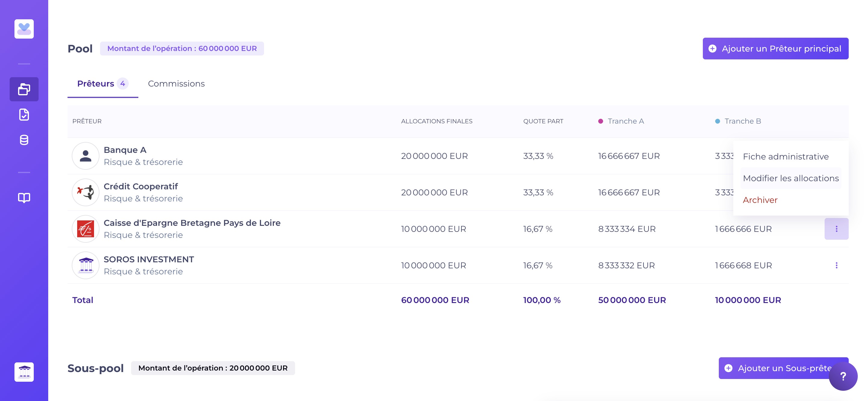Click Archiver in the context menu

(x=760, y=200)
